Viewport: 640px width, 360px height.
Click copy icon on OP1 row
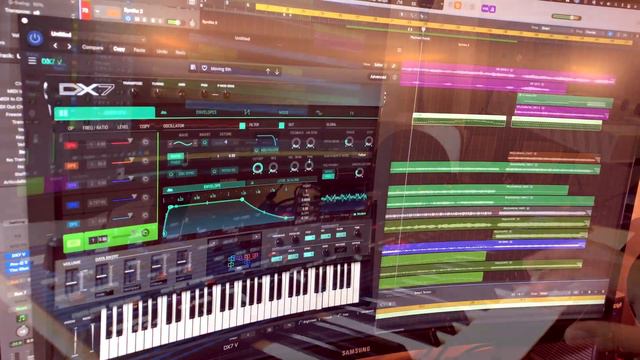(145, 142)
